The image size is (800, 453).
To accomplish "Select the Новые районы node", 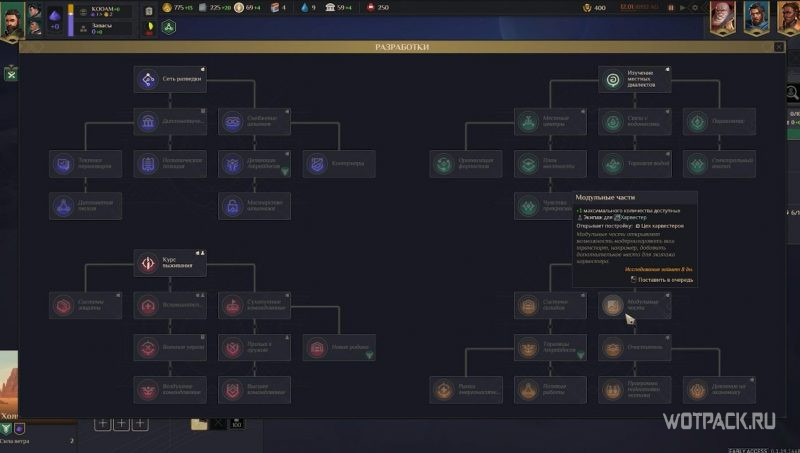I will tap(340, 348).
